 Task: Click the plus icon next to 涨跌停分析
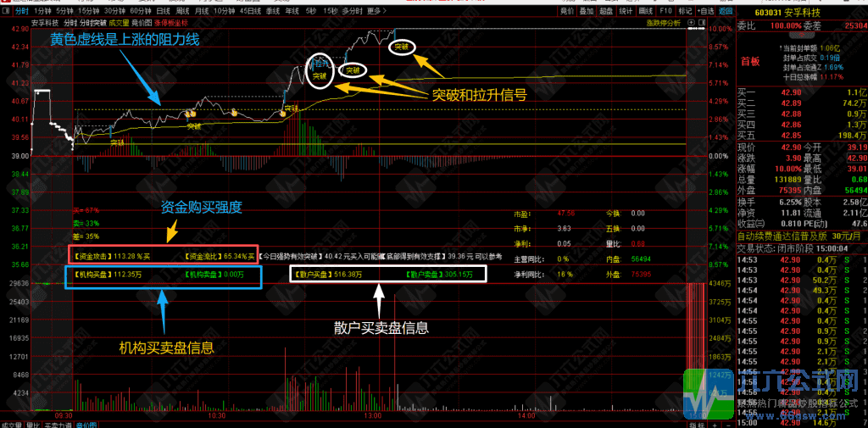point(691,23)
